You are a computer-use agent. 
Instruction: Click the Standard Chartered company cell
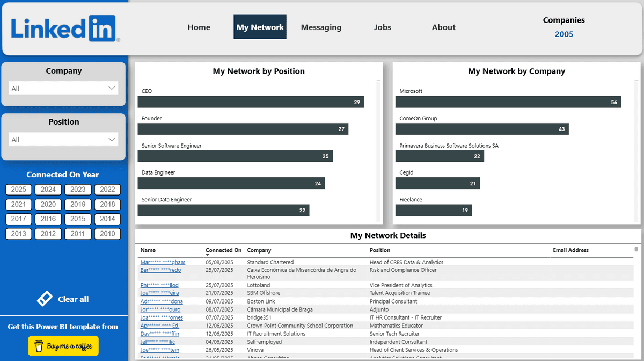coord(270,262)
